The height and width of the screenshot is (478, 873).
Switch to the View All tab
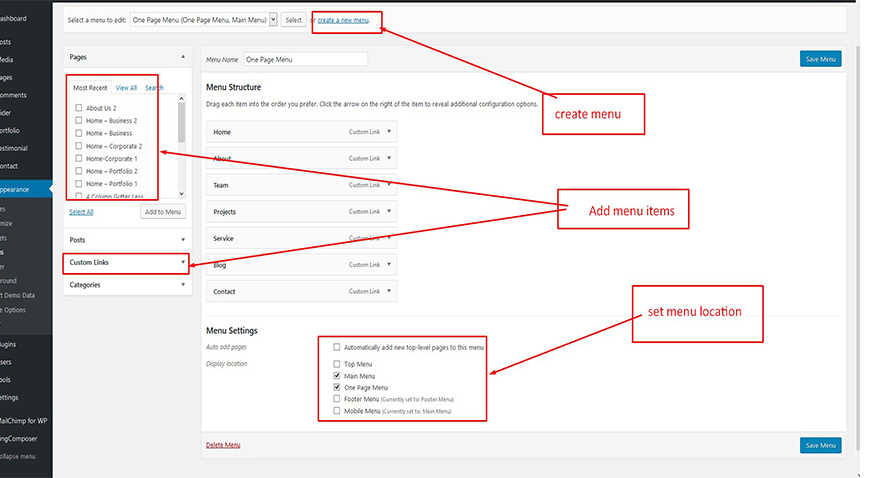126,88
